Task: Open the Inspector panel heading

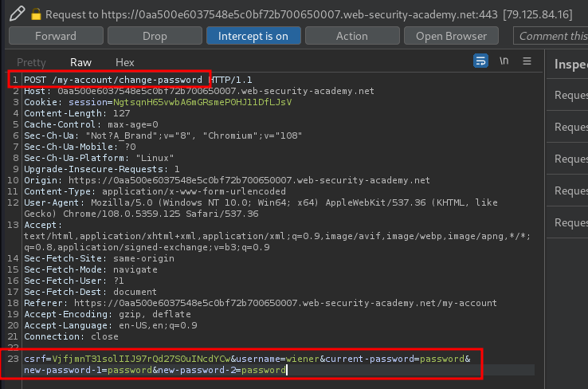Action: click(x=570, y=64)
